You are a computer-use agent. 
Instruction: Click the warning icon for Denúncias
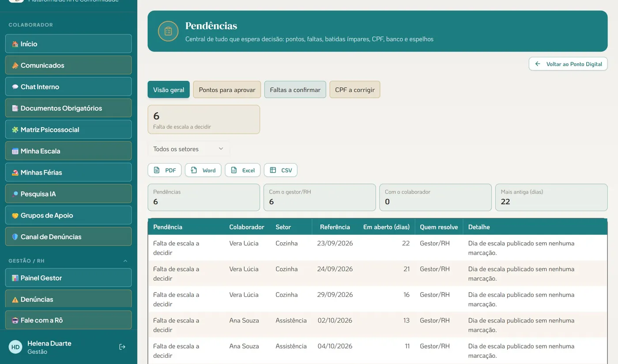[15, 300]
